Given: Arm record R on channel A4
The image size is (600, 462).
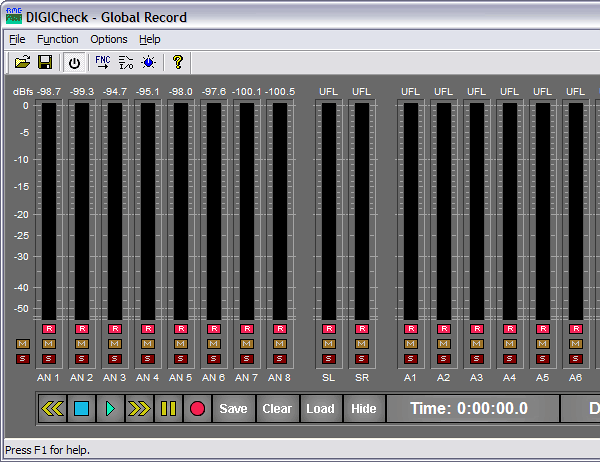Looking at the screenshot, I should coord(510,329).
